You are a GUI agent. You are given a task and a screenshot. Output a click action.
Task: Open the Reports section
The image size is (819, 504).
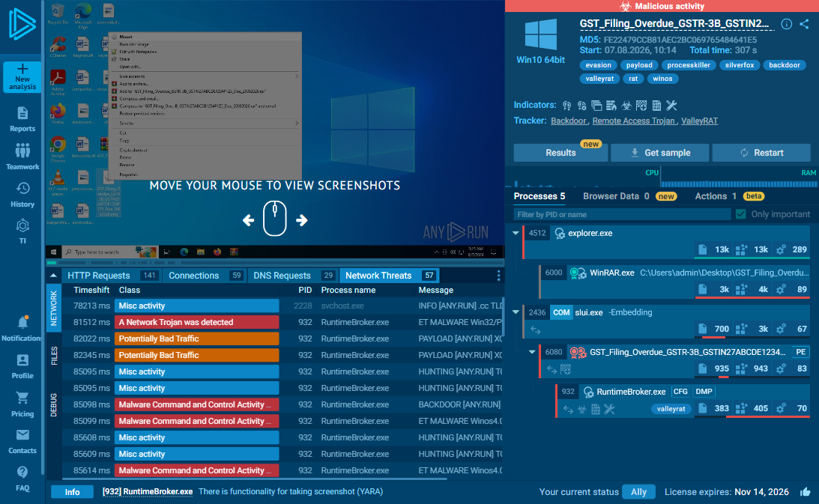tap(22, 120)
